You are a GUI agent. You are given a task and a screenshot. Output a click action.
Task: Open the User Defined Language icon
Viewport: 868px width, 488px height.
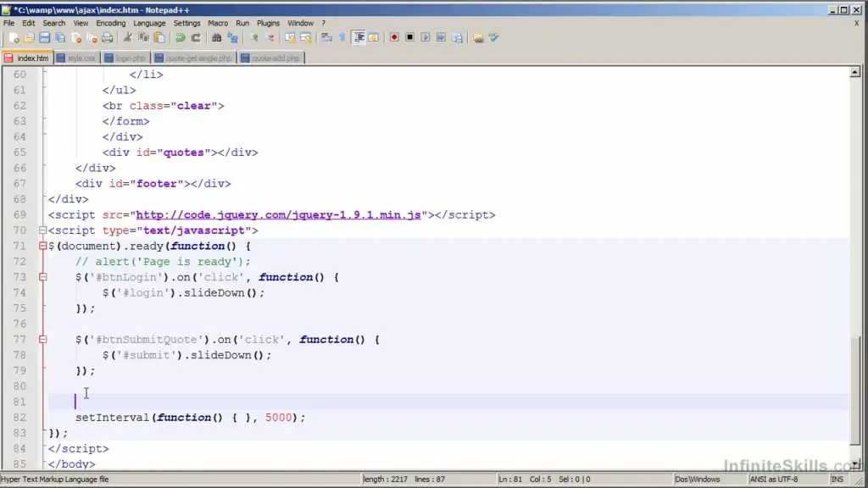[374, 37]
